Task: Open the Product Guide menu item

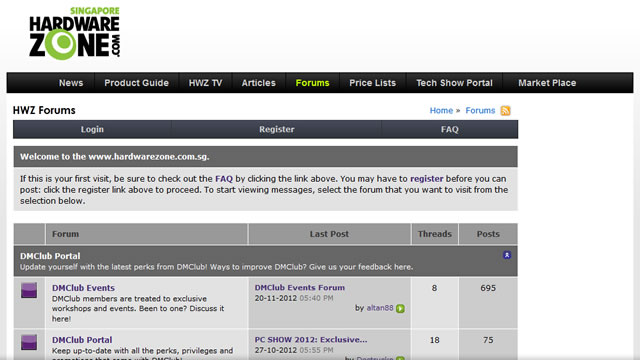Action: tap(136, 83)
